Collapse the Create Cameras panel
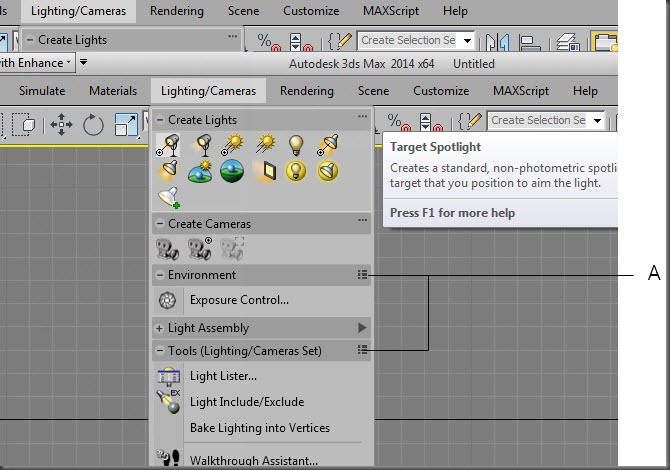This screenshot has width=670, height=470. point(160,223)
